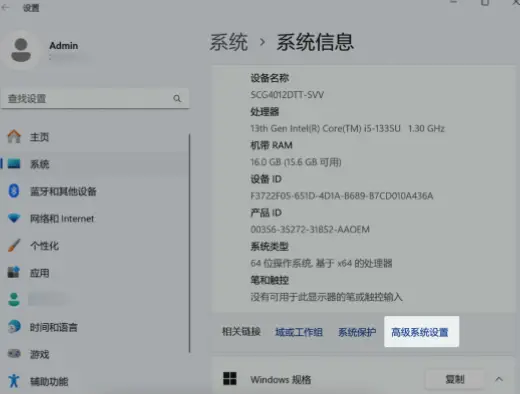The width and height of the screenshot is (520, 395).
Task: Click the 设备 ID value text
Action: [x=342, y=196]
